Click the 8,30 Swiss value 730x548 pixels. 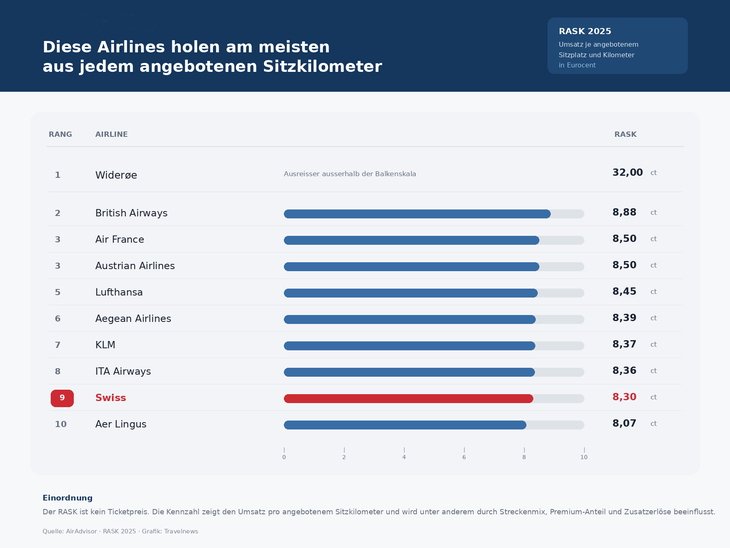[624, 397]
